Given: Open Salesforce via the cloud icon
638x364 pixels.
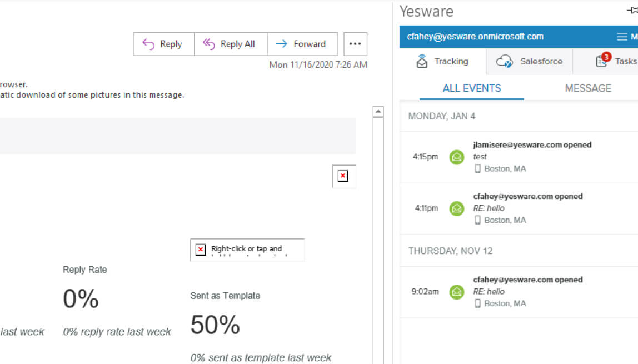Looking at the screenshot, I should point(505,61).
